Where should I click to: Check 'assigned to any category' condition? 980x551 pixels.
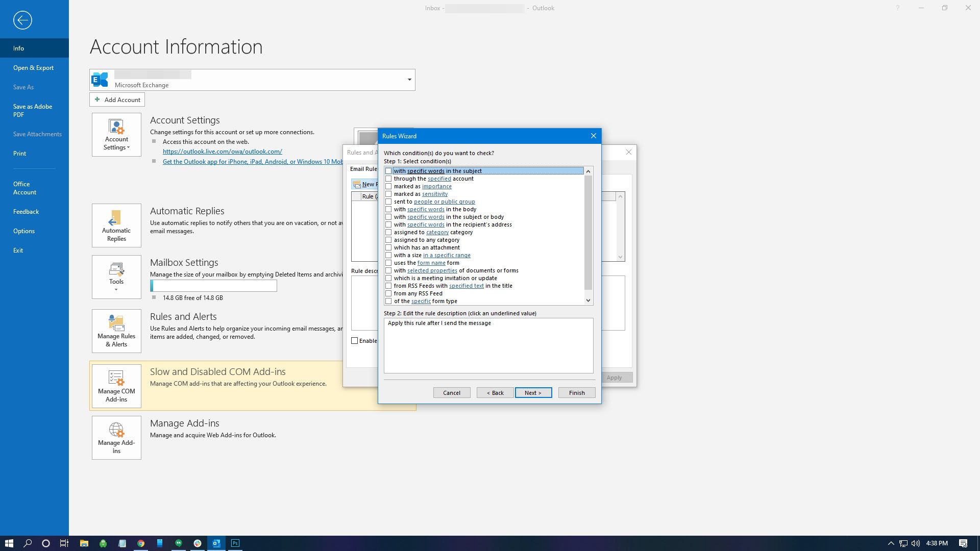click(x=389, y=239)
